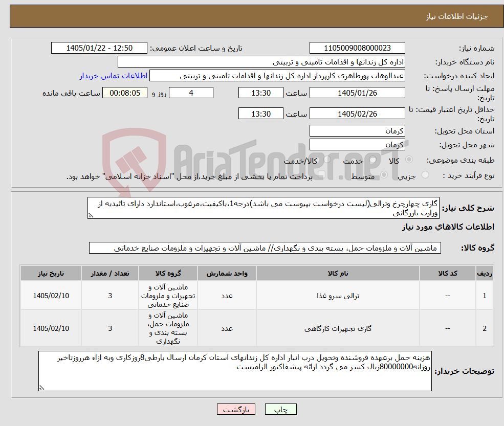The height and width of the screenshot is (426, 504).
Task: Select the جزیی purchase type radio
Action: (425, 175)
